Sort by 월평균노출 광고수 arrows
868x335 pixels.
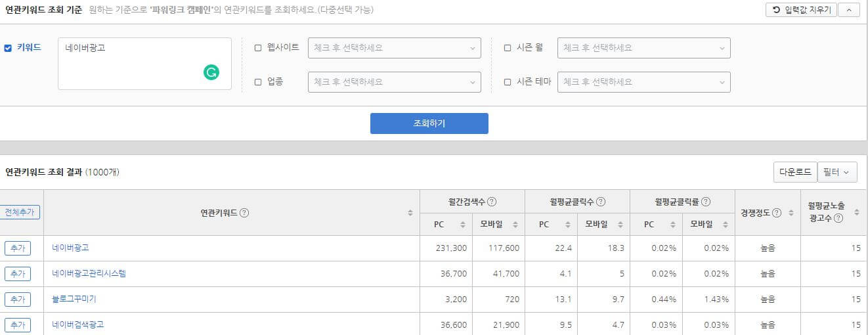coord(856,212)
